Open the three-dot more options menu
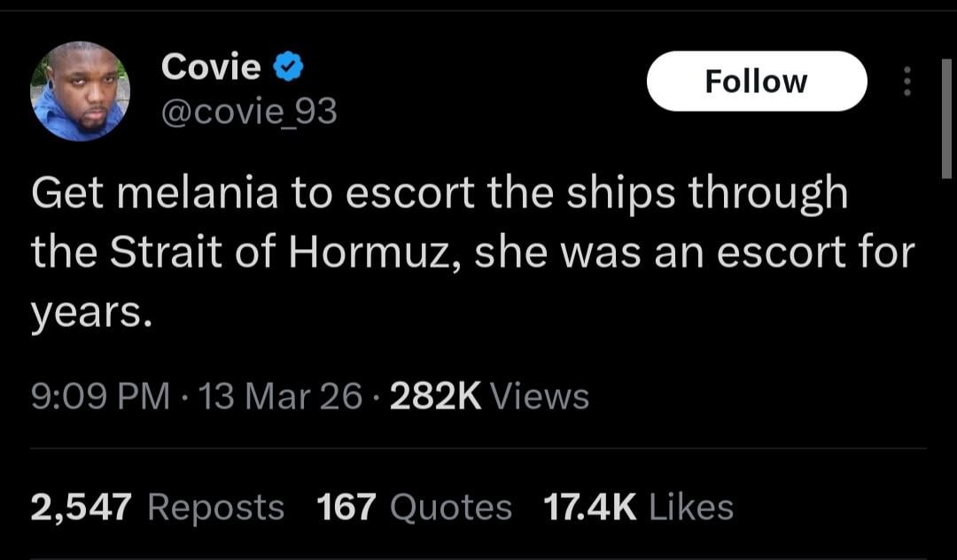 coord(906,82)
